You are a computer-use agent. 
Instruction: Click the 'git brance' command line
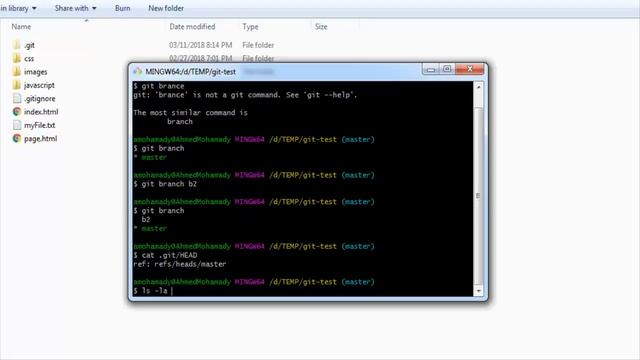pos(159,86)
